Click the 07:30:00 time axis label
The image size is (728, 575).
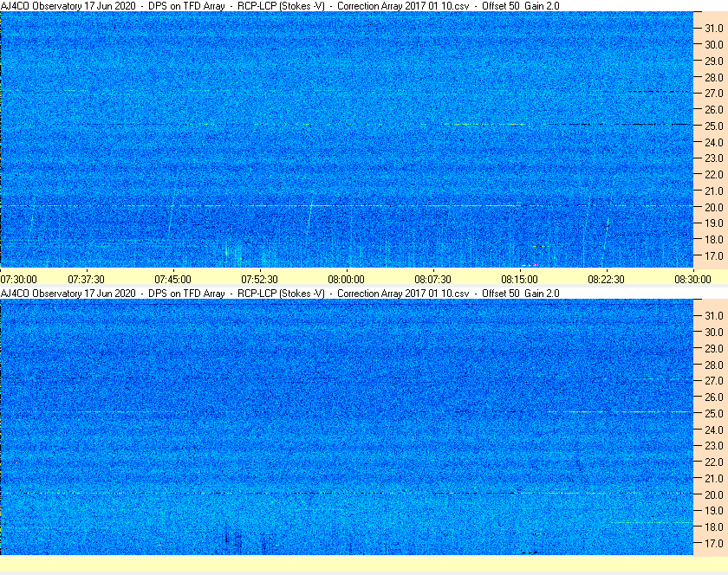[x=18, y=280]
